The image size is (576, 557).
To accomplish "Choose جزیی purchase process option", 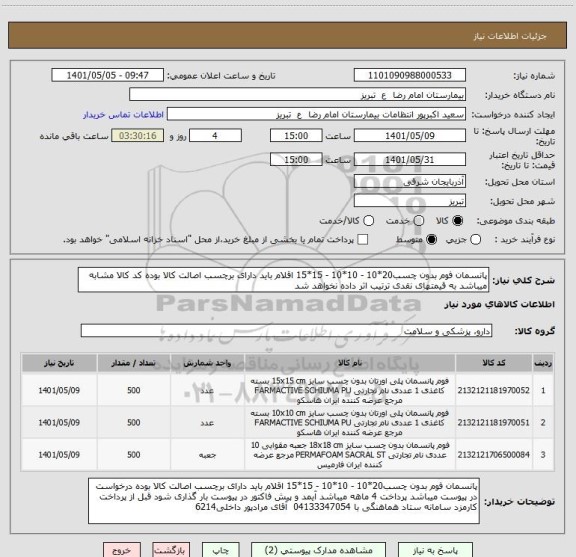I will tap(476, 240).
